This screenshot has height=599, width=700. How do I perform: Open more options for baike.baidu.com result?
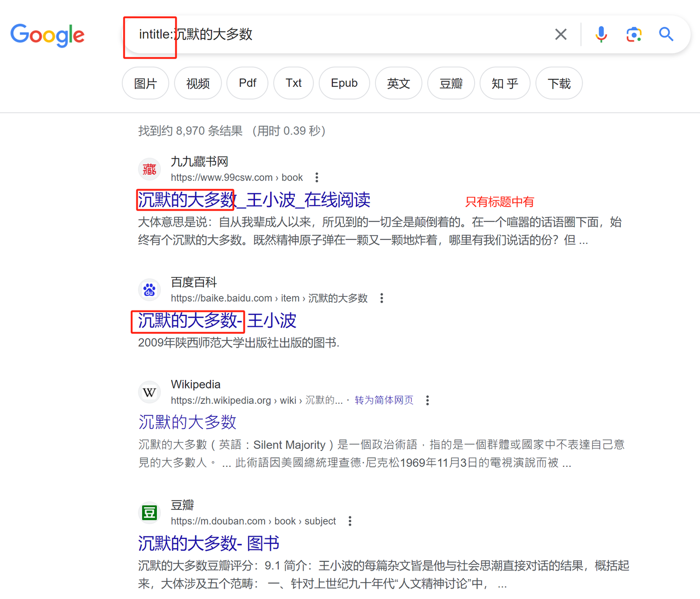tap(382, 298)
